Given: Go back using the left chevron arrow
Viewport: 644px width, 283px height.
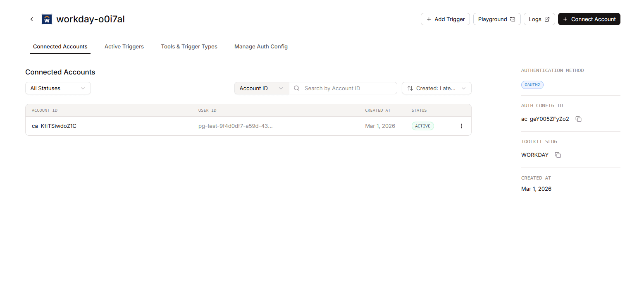Looking at the screenshot, I should click(x=31, y=19).
